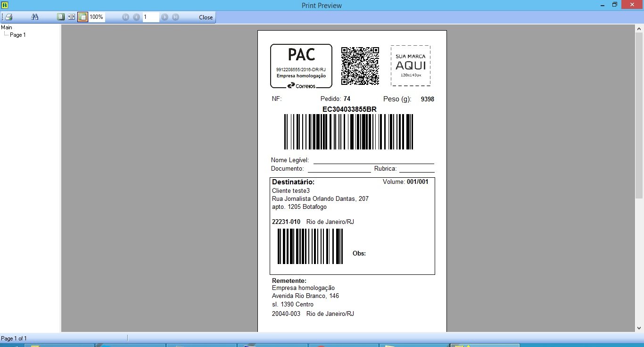Click the large tracking barcode

point(348,132)
